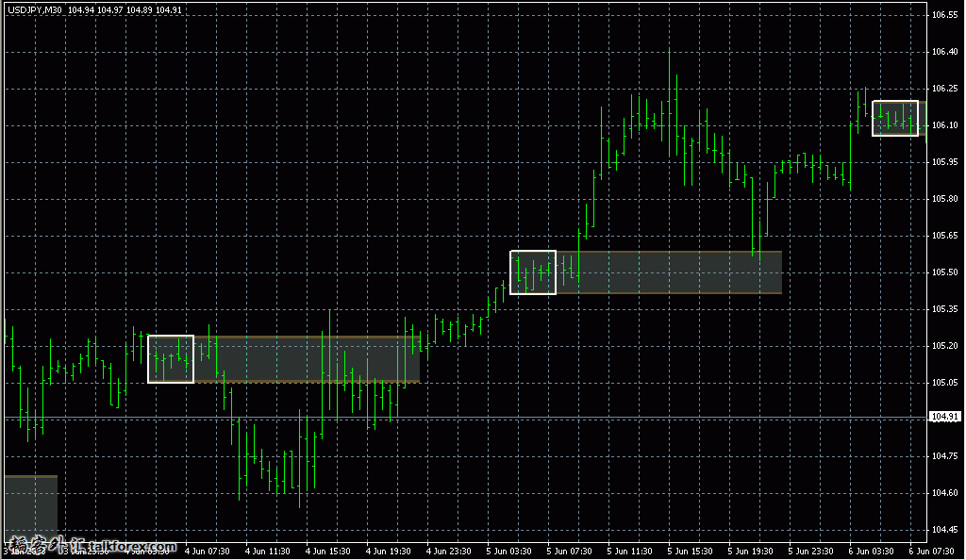The image size is (966, 560).
Task: Click the 4 Jun 19:30 time label
Action: coord(388,552)
